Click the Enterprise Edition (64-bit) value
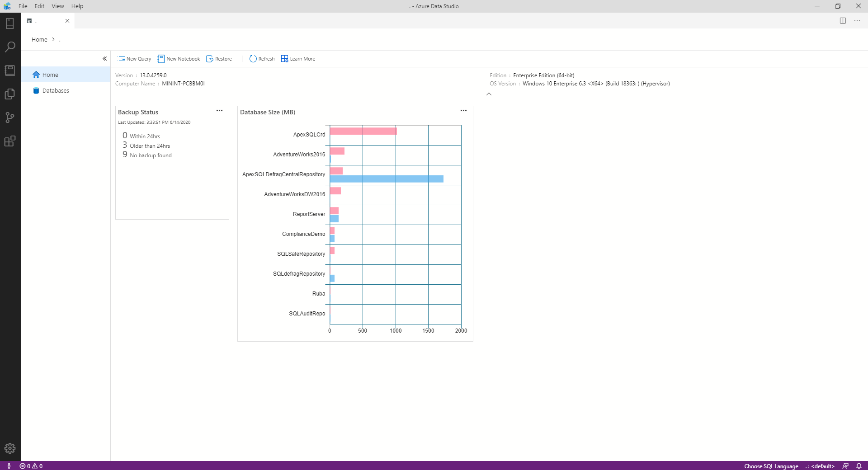868x470 pixels. pyautogui.click(x=544, y=75)
